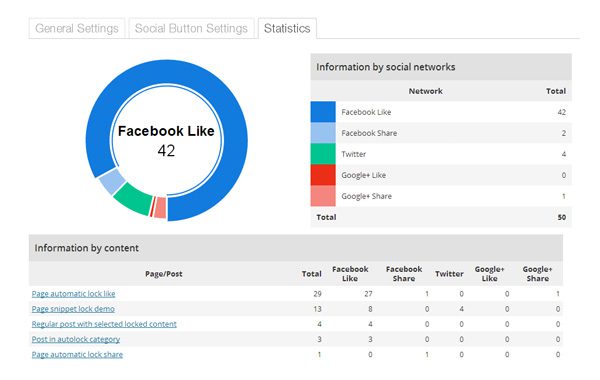Click the light blue Facebook Share chart segment

(x=112, y=181)
